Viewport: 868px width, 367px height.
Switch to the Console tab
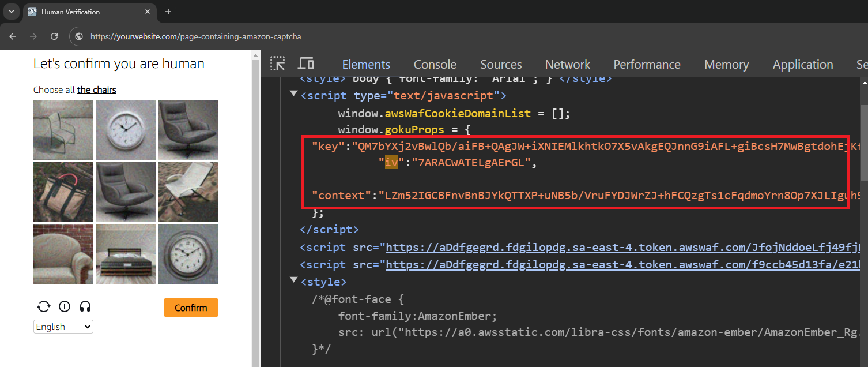click(435, 65)
